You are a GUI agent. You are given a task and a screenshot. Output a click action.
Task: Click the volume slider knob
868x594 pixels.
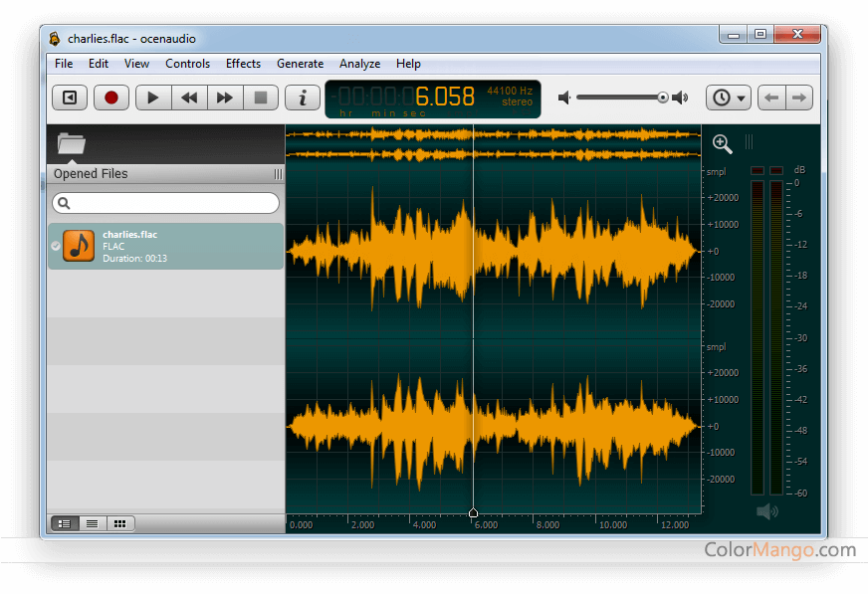pyautogui.click(x=662, y=98)
